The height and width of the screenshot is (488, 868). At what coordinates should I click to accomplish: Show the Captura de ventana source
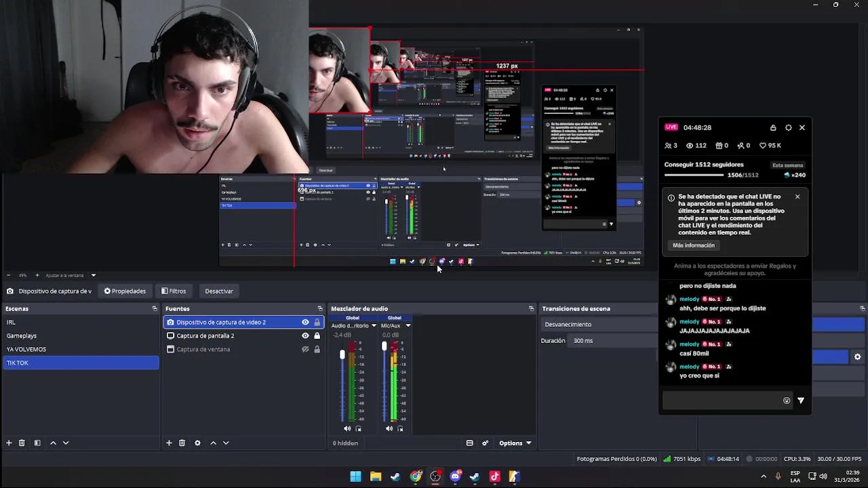coord(305,349)
